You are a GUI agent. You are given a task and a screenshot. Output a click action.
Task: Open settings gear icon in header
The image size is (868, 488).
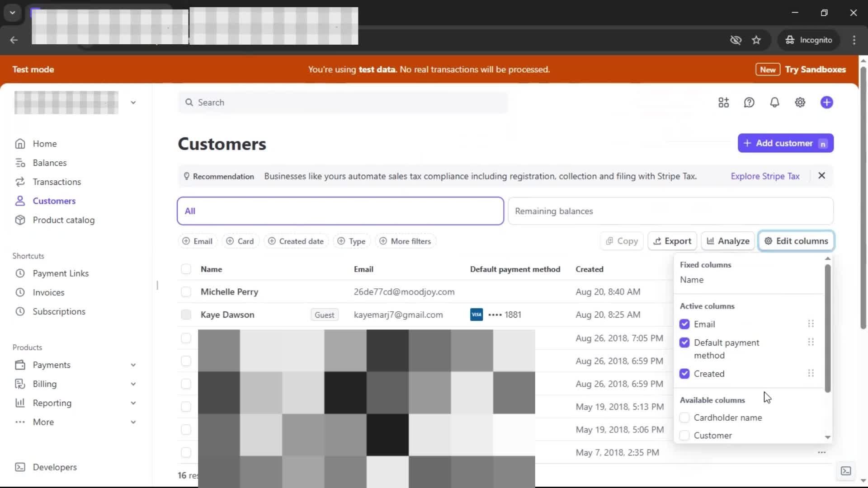point(800,103)
